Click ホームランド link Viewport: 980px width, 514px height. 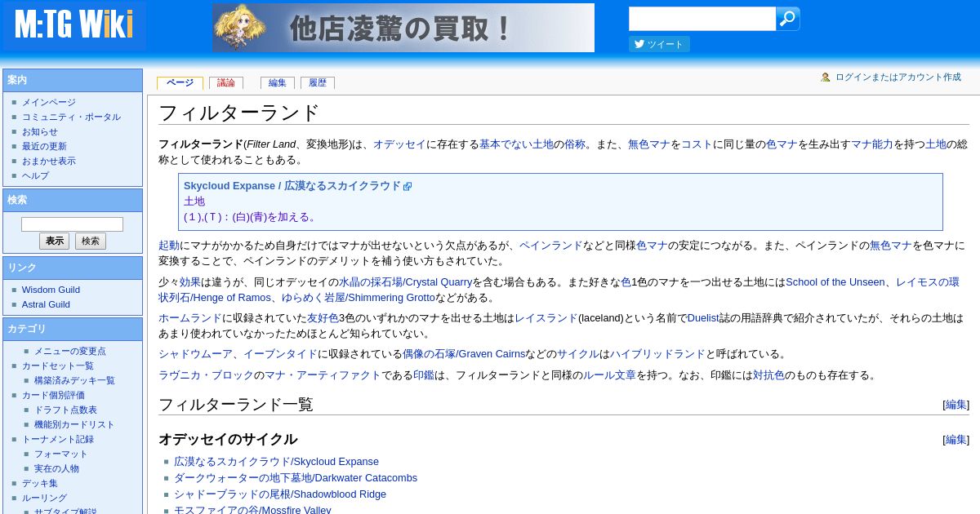(x=190, y=318)
